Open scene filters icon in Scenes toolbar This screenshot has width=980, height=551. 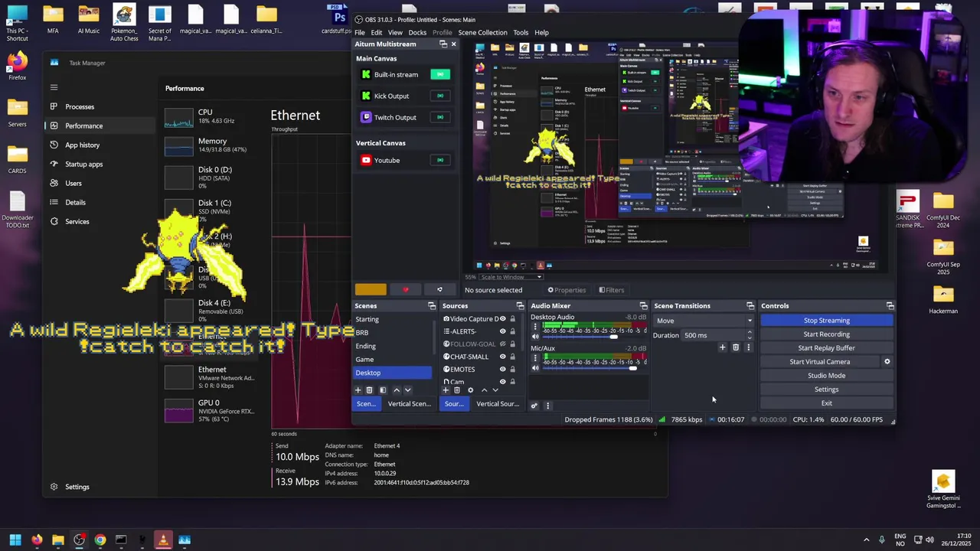pyautogui.click(x=383, y=390)
